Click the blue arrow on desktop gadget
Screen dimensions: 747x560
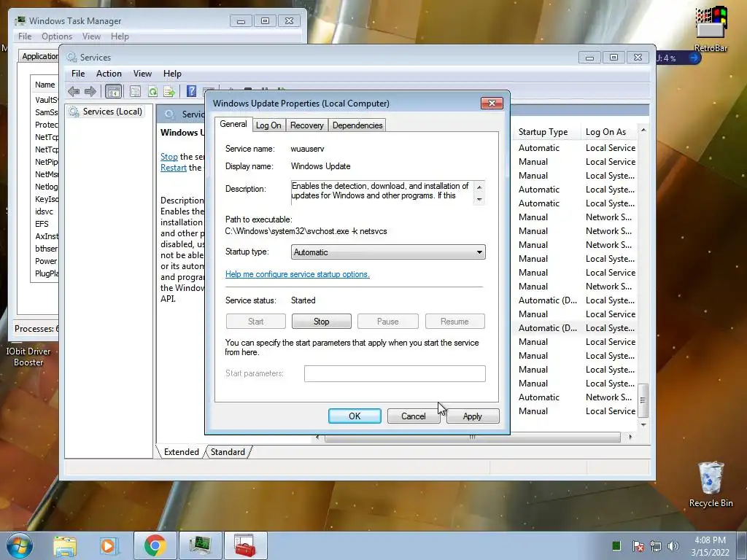[x=694, y=58]
